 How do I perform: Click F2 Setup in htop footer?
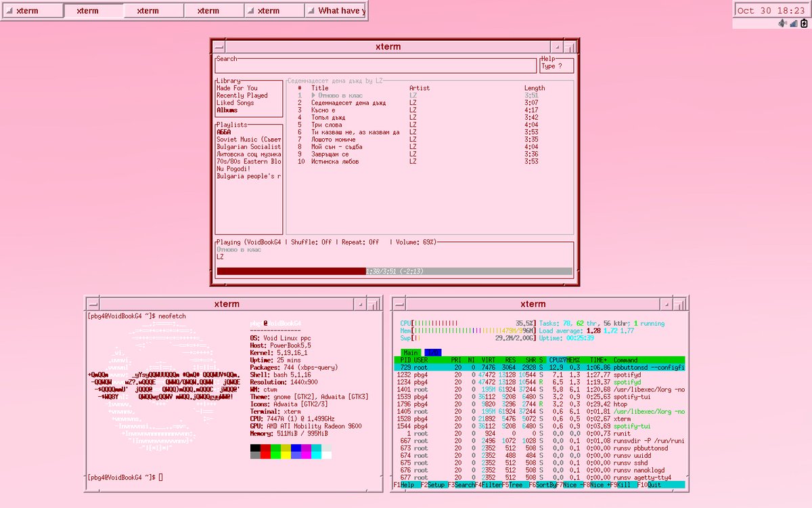tap(434, 486)
